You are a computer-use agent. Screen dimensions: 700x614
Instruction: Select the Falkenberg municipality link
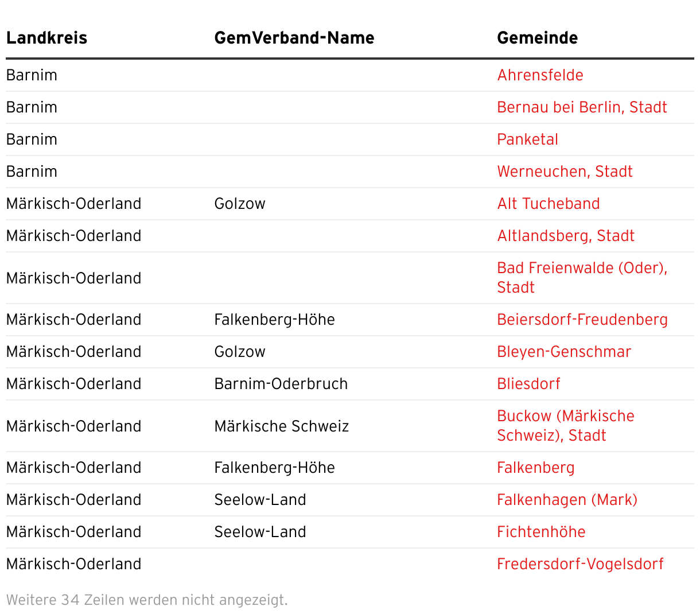coord(535,468)
